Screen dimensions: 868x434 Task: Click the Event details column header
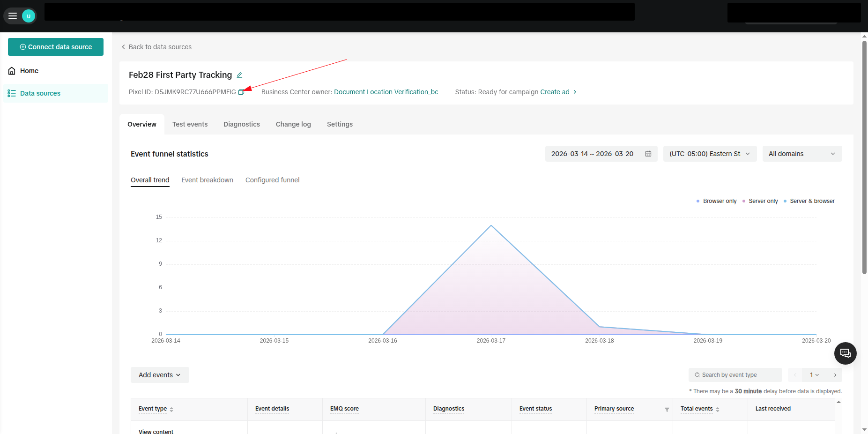(272, 409)
